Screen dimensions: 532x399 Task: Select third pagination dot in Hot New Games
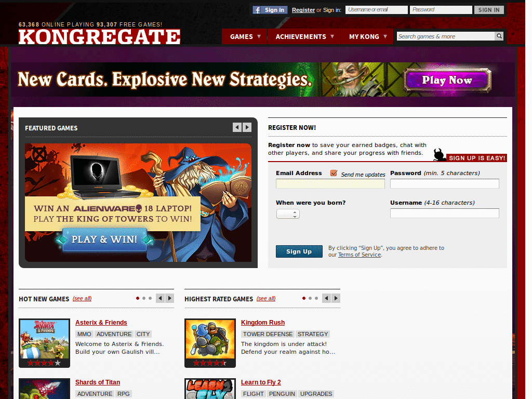pyautogui.click(x=150, y=298)
